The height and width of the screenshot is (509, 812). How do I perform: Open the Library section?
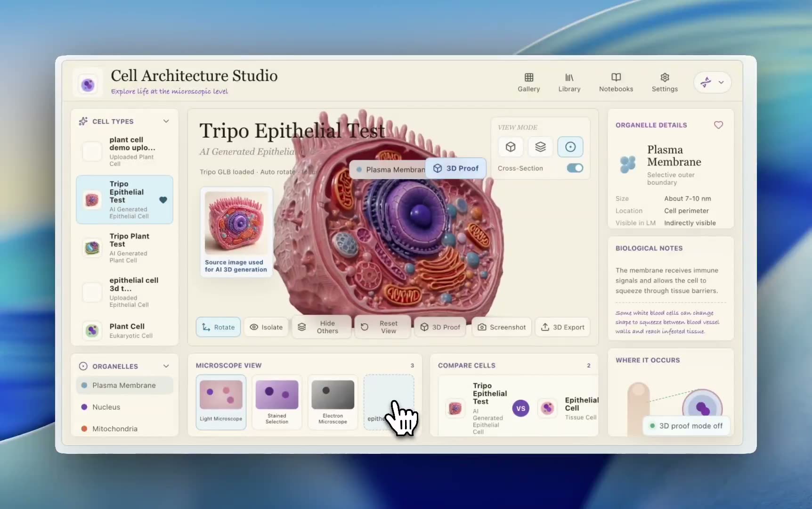coord(569,82)
